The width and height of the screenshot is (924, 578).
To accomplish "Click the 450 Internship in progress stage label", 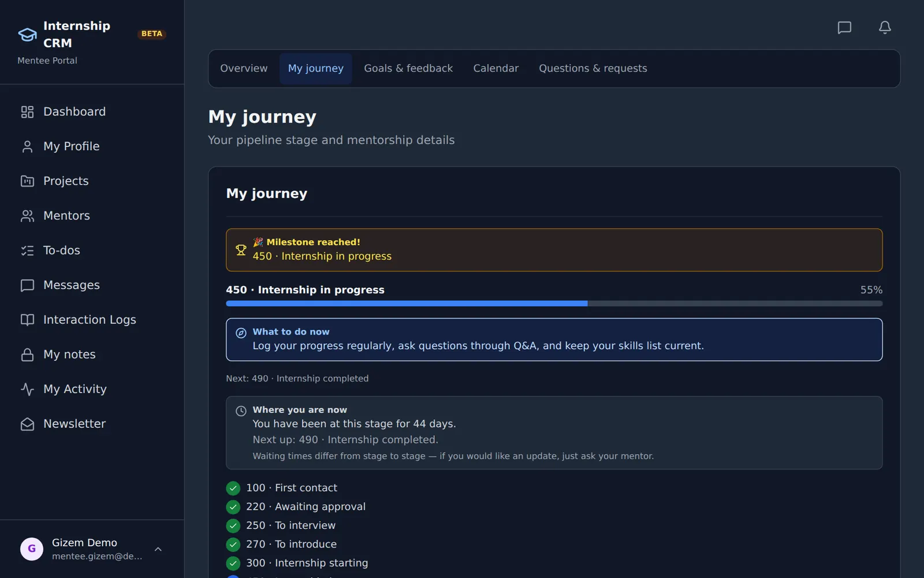I will click(305, 290).
